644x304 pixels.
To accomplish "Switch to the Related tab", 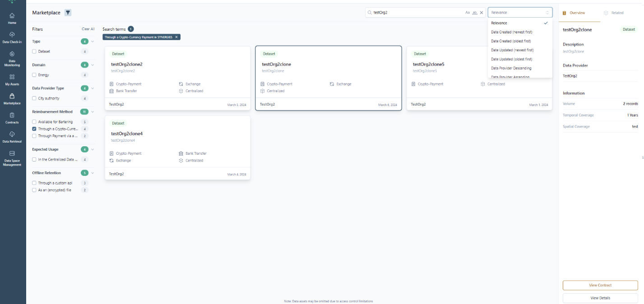I will (614, 13).
